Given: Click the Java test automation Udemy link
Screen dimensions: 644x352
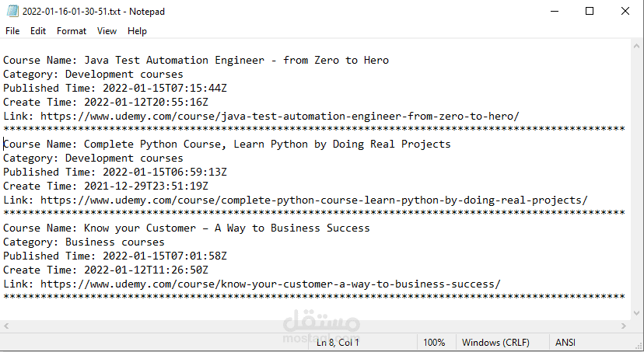Looking at the screenshot, I should [279, 117].
